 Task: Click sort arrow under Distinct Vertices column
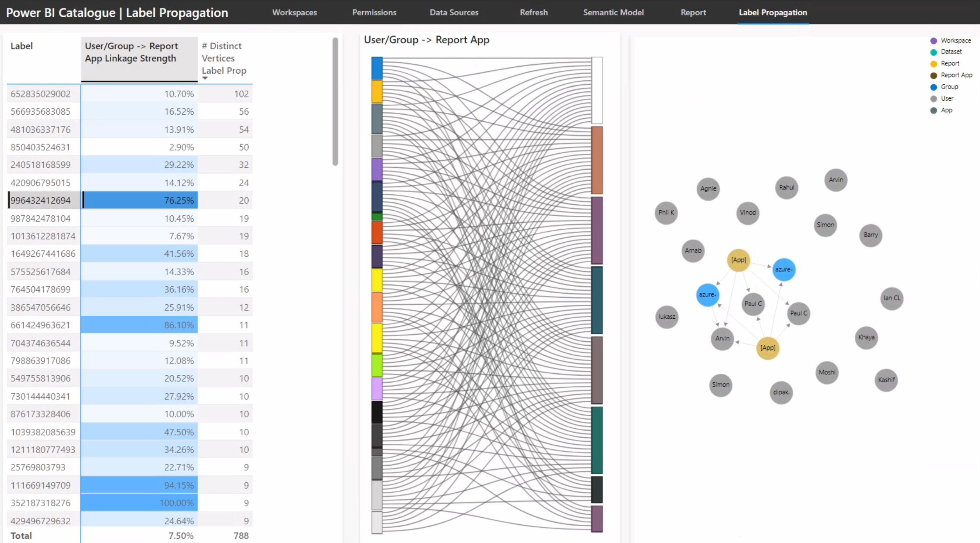tap(205, 78)
